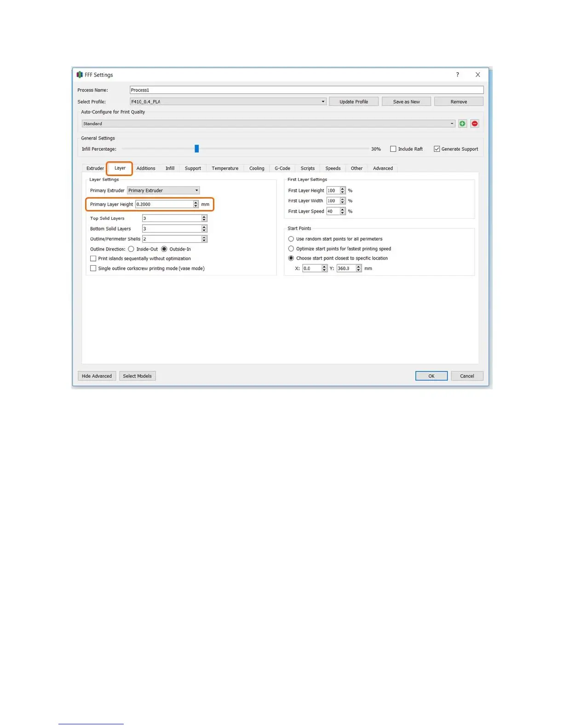The width and height of the screenshot is (563, 728).
Task: Remove the print quality profile with the red minus
Action: (x=475, y=124)
